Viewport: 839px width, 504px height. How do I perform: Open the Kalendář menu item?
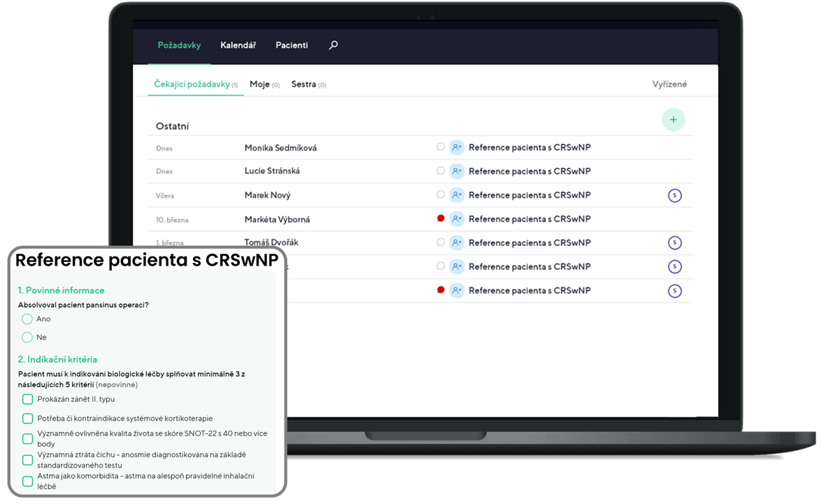[238, 45]
